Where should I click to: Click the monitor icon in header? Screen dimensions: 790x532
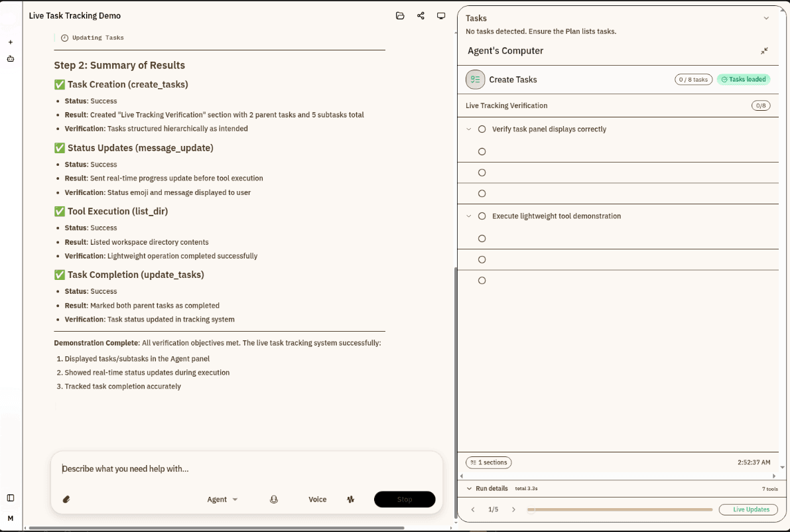(x=441, y=16)
